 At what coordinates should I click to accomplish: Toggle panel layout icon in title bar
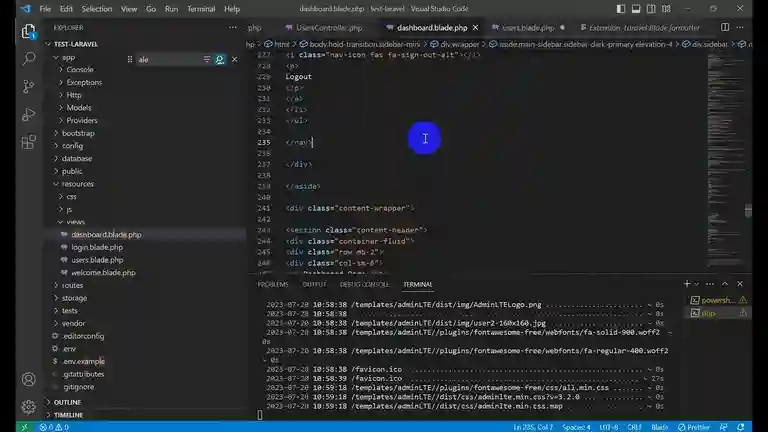coord(636,9)
